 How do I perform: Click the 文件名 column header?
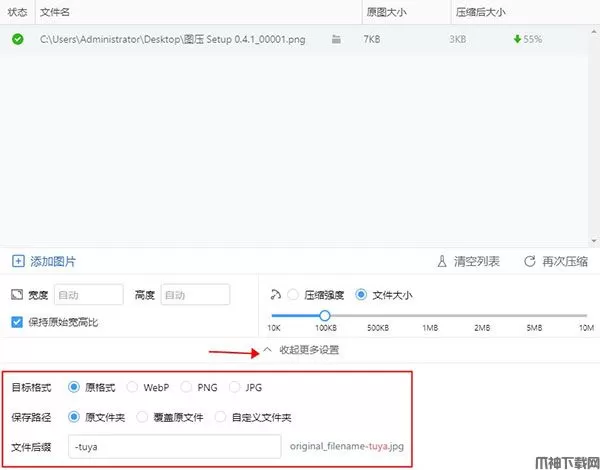(54, 12)
